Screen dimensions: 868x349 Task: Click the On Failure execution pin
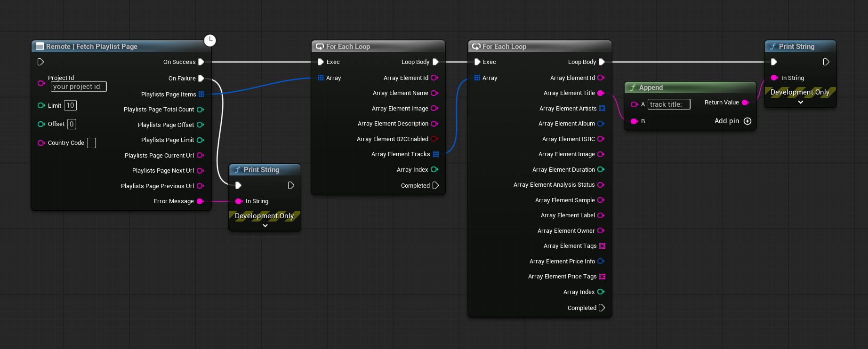(201, 79)
